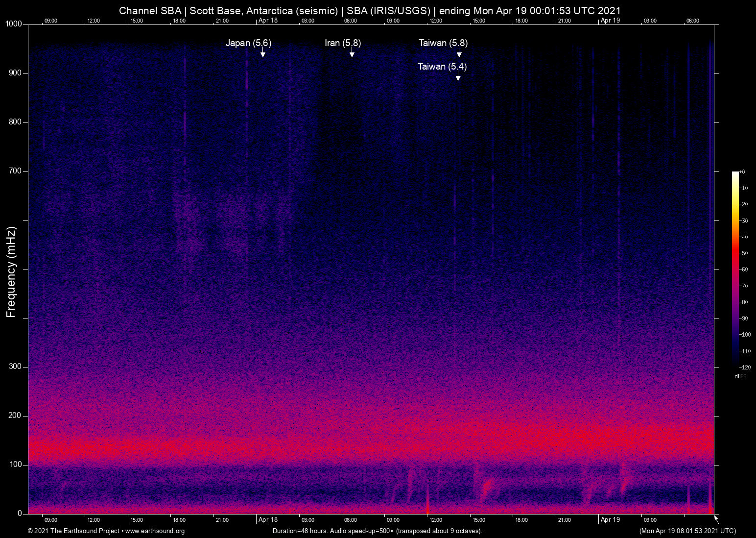The image size is (756, 538).
Task: Click the arrow below Taiwan (5.4) label
Action: click(x=458, y=76)
